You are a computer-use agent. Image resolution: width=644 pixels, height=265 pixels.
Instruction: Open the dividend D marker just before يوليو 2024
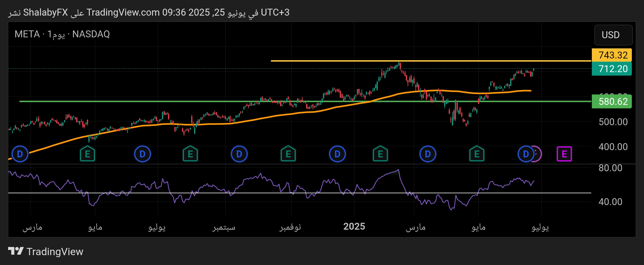point(143,154)
